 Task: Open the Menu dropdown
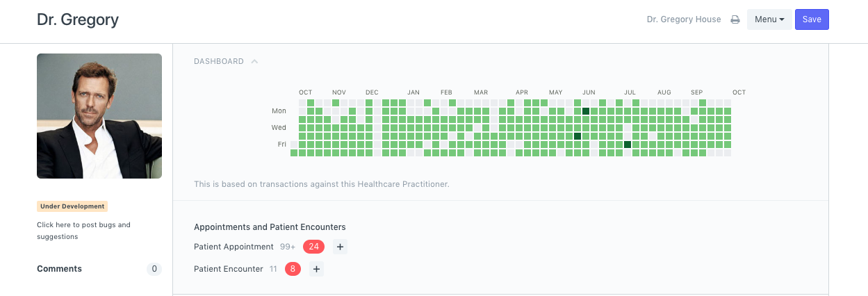point(769,19)
